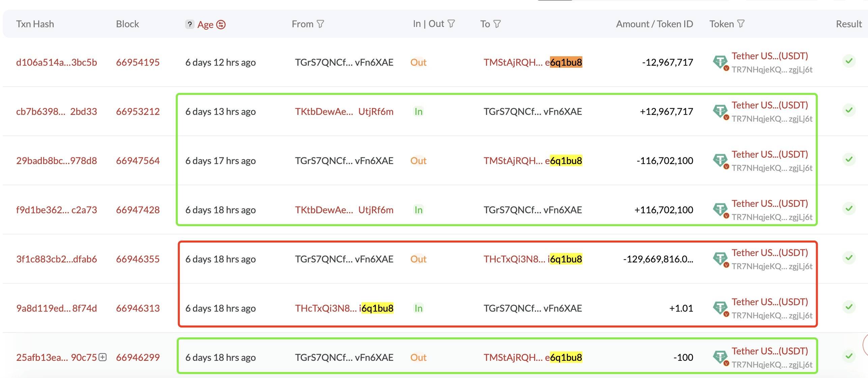Click the Tether icon in row 66954195

point(721,63)
